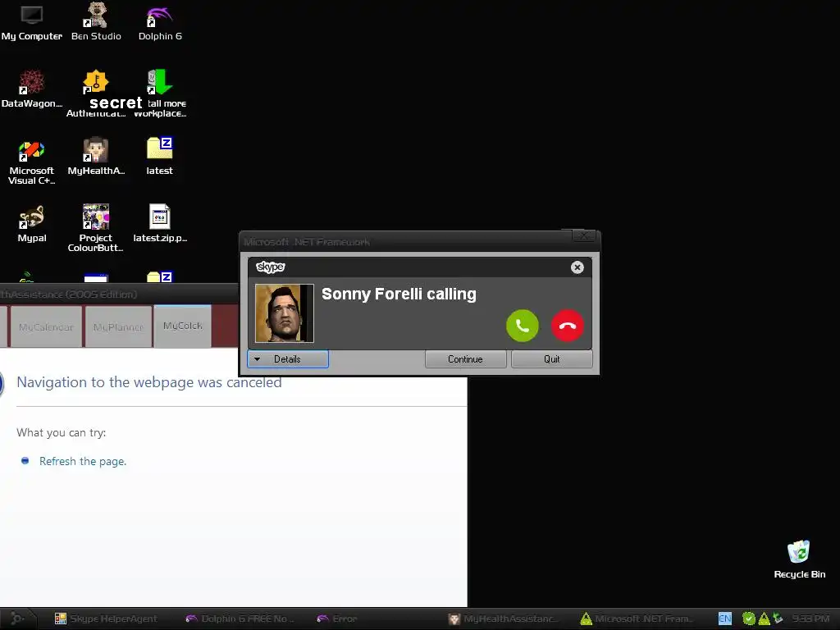Dismiss the Skype call notification with X icon

tap(577, 267)
